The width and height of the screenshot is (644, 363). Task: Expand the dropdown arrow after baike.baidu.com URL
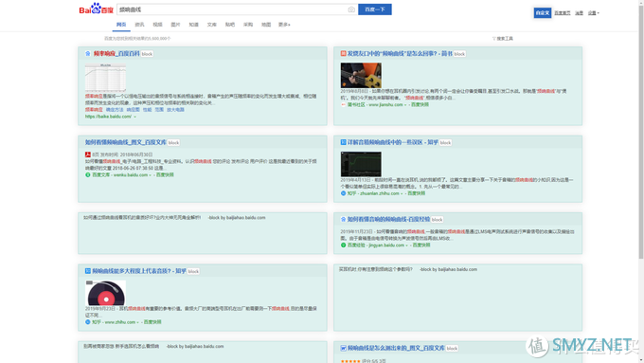134,117
